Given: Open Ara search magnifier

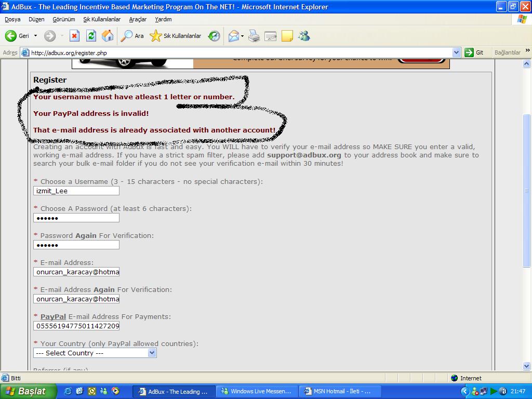Looking at the screenshot, I should 132,36.
